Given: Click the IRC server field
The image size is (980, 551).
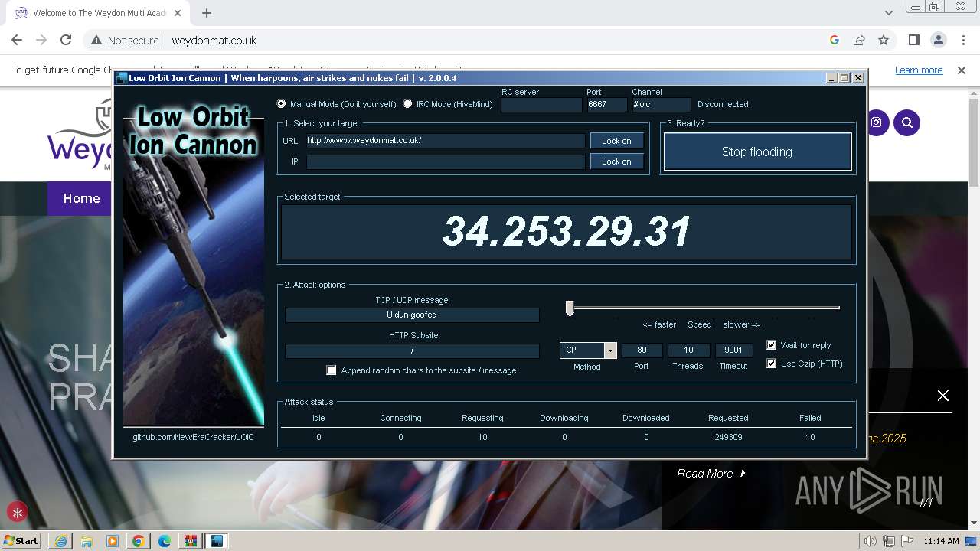Looking at the screenshot, I should point(541,105).
